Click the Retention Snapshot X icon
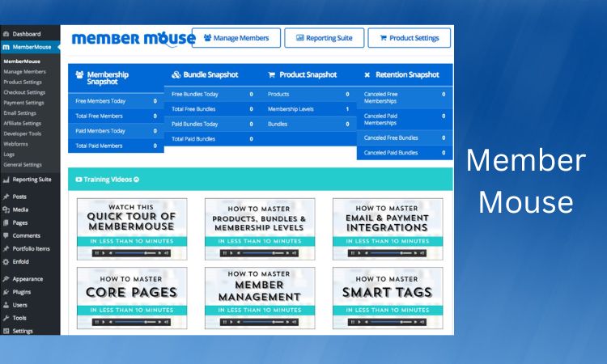 (367, 75)
